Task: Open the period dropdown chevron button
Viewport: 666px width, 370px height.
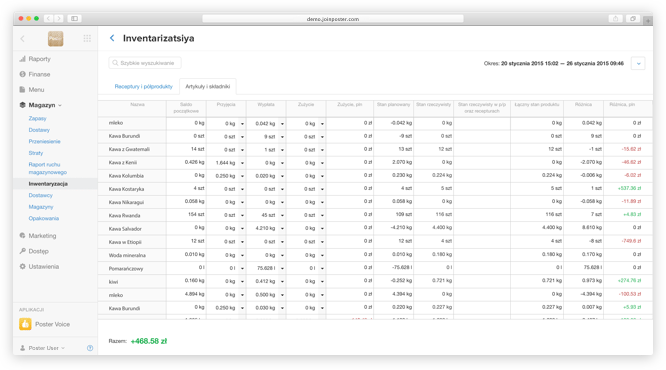Action: 638,64
